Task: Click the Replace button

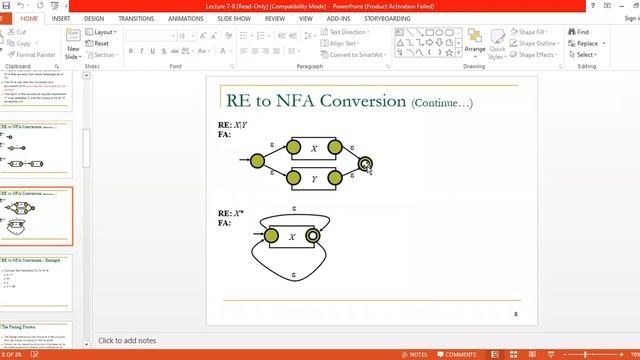Action: [x=587, y=43]
